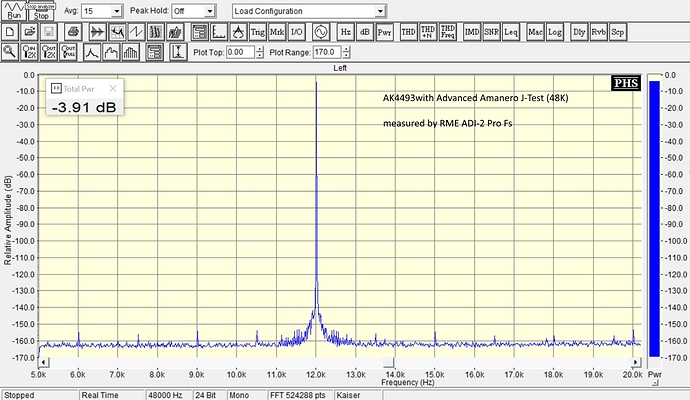The image size is (690, 400).
Task: Stop the analyzer with the Stop button
Action: (41, 11)
